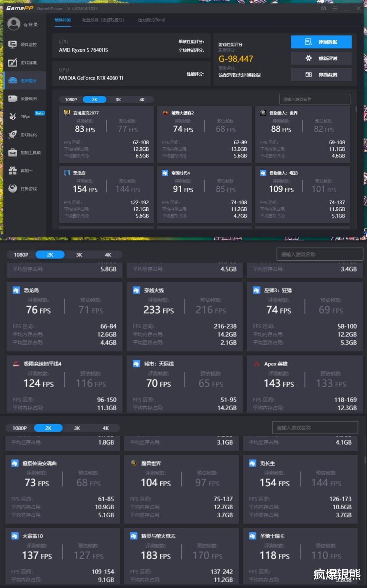367x588 pixels.
Task: Click the 魔兽世界 game icon
Action: pos(134,463)
